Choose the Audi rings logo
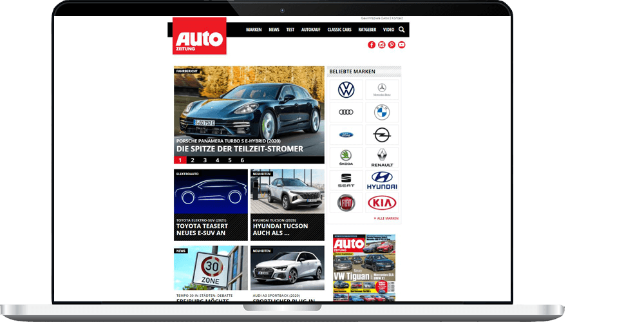The height and width of the screenshot is (322, 644). coord(346,112)
